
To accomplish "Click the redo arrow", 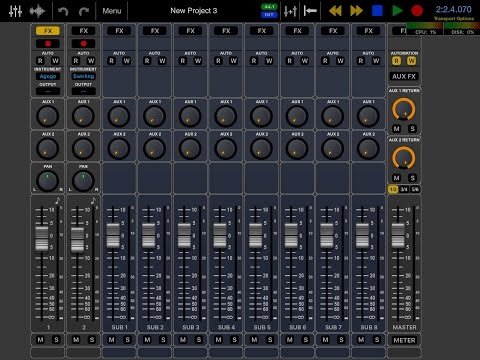I will (84, 11).
